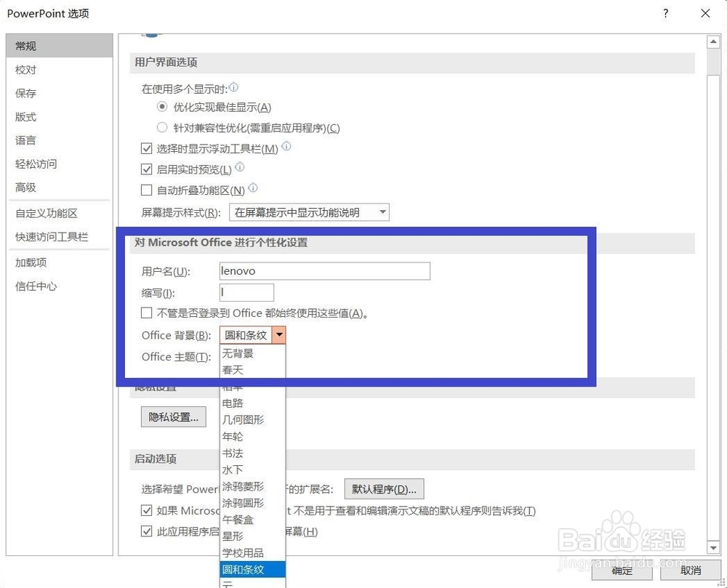The height and width of the screenshot is (588, 727).
Task: Cancel with the 取消 button
Action: click(691, 571)
